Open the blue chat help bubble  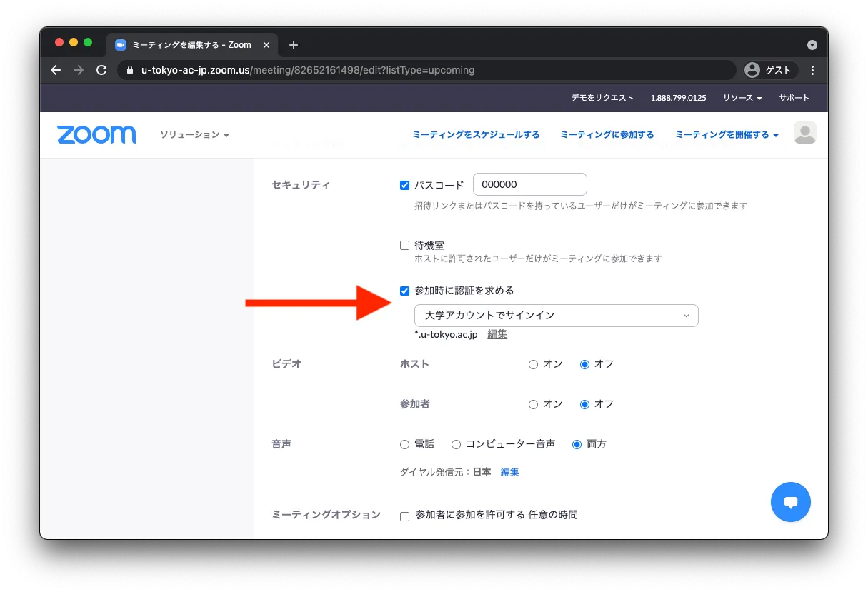tap(790, 502)
